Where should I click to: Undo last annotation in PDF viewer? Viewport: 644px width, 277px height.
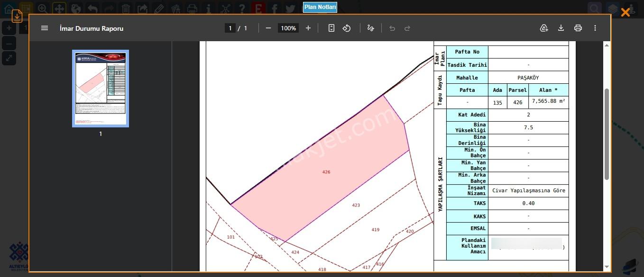[x=392, y=28]
